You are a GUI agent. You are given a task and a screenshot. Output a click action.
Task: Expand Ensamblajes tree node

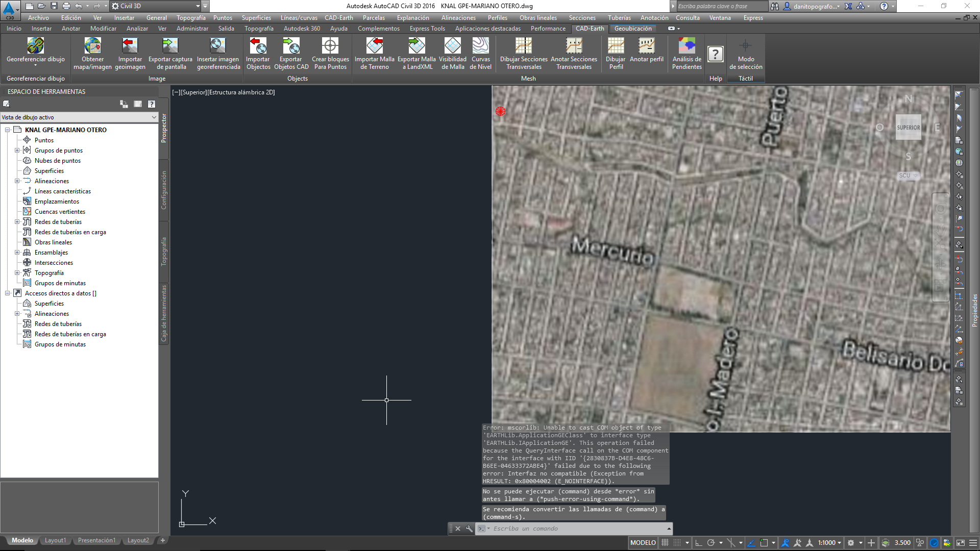(17, 253)
